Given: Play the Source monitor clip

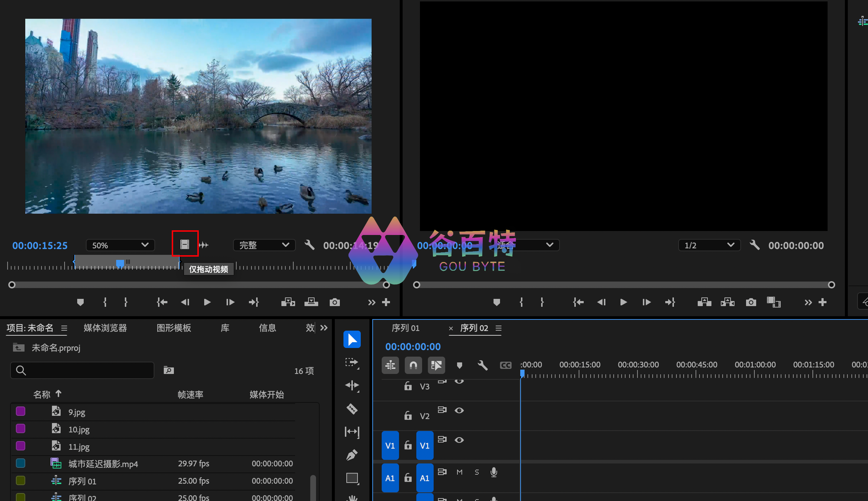Looking at the screenshot, I should (207, 302).
